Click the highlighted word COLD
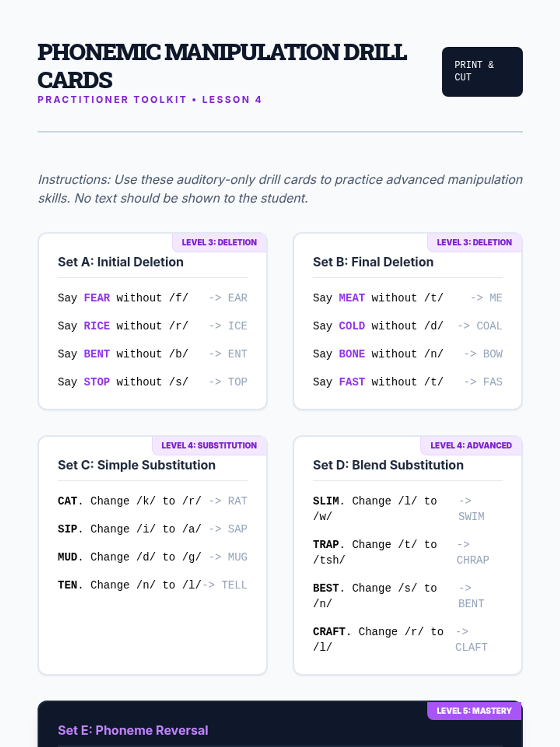 tap(352, 326)
